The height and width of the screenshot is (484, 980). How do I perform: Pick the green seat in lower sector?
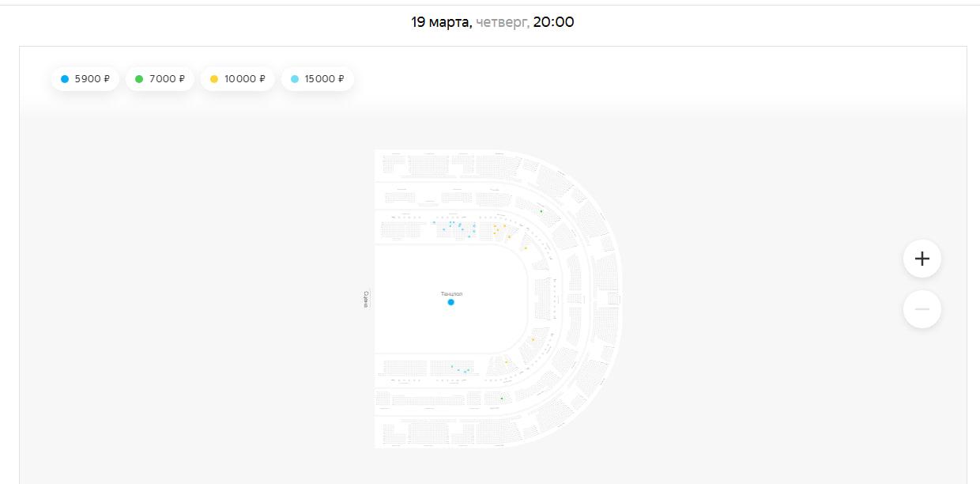tap(502, 399)
